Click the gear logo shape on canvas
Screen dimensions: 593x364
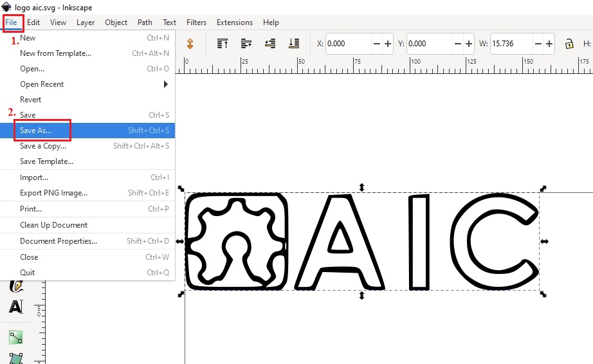[x=237, y=242]
